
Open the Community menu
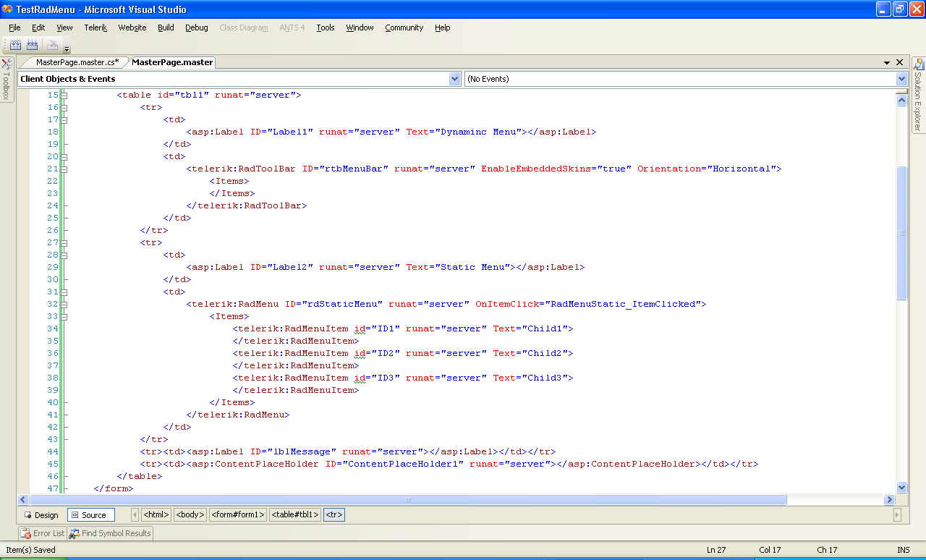404,27
